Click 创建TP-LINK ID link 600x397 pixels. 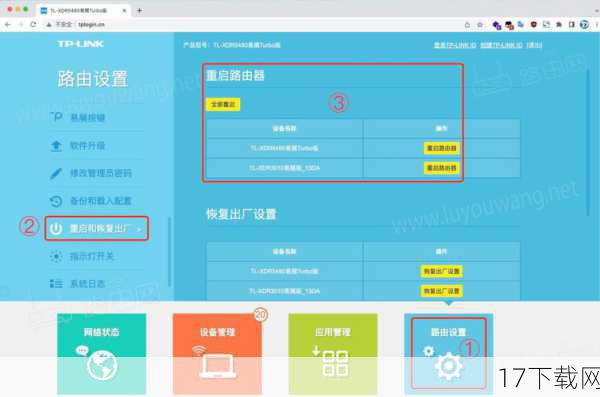(x=501, y=45)
